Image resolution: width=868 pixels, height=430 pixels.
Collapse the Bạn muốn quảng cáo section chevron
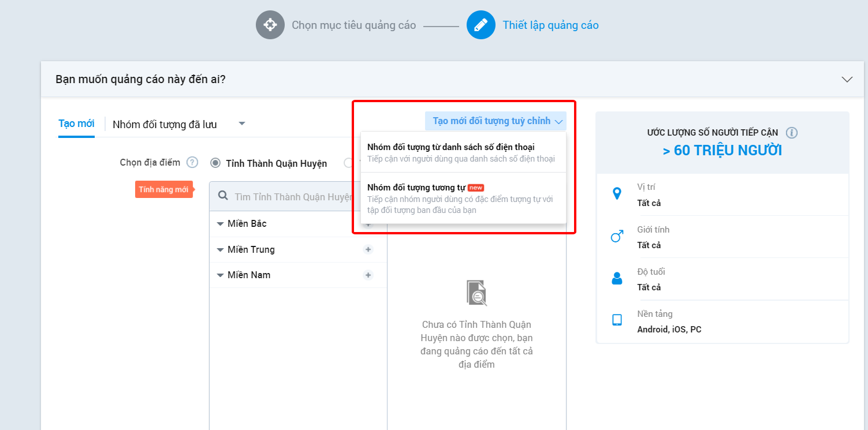pyautogui.click(x=847, y=79)
